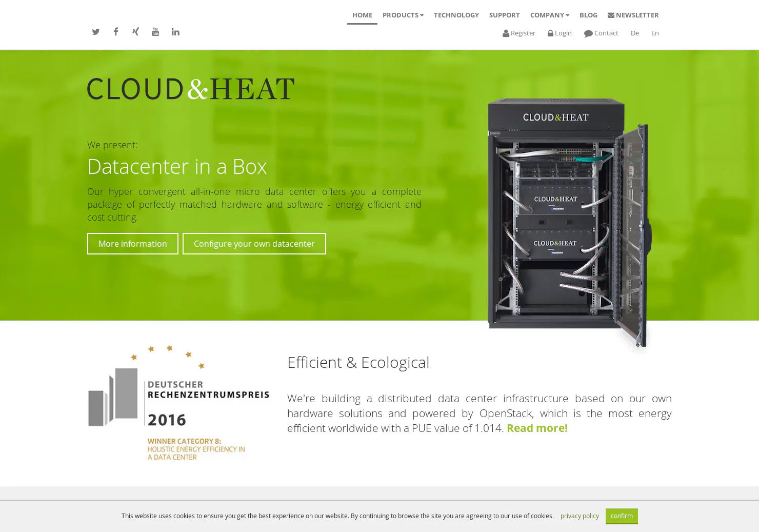Screen dimensions: 759x532
Task: Click the Login link
Action: pos(560,33)
